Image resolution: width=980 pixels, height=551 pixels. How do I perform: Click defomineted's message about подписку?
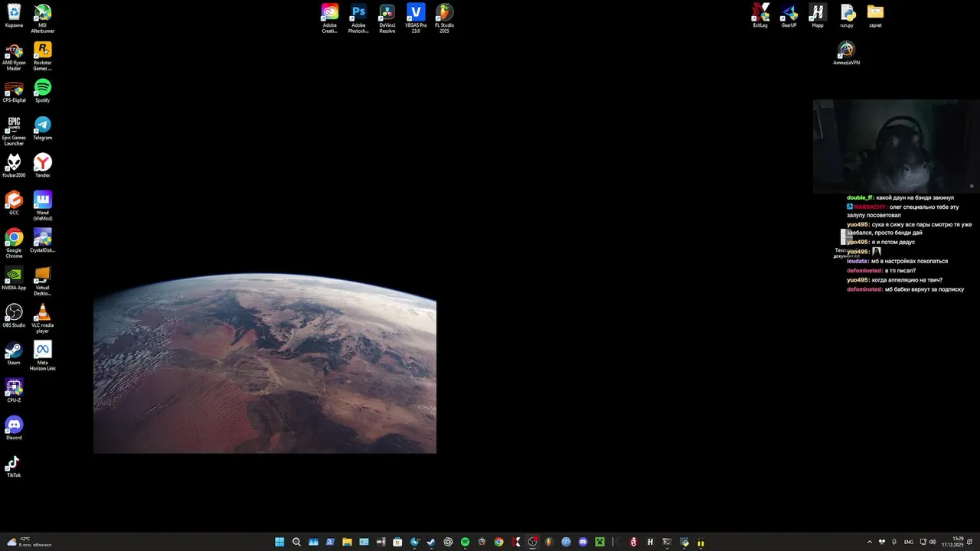pyautogui.click(x=924, y=289)
